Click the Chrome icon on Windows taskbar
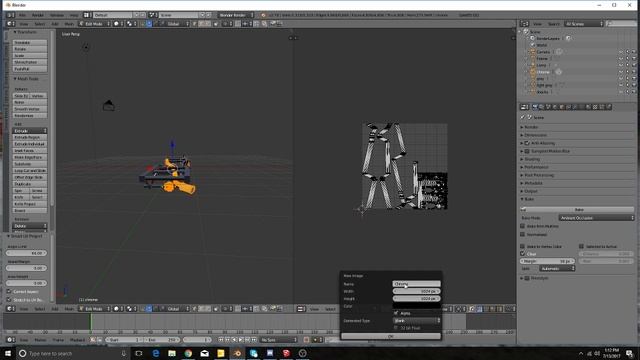The height and width of the screenshot is (360, 640). click(188, 353)
